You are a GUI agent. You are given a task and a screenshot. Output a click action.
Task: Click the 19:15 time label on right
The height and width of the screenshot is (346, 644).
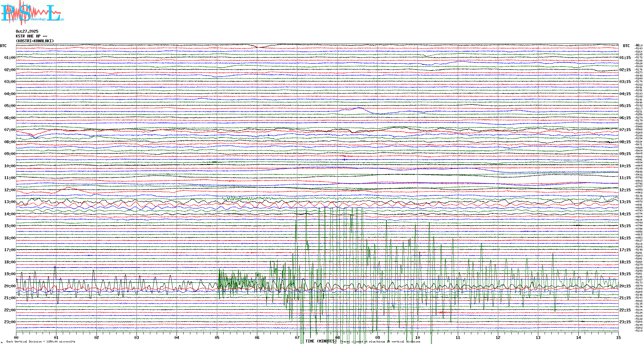pos(625,274)
